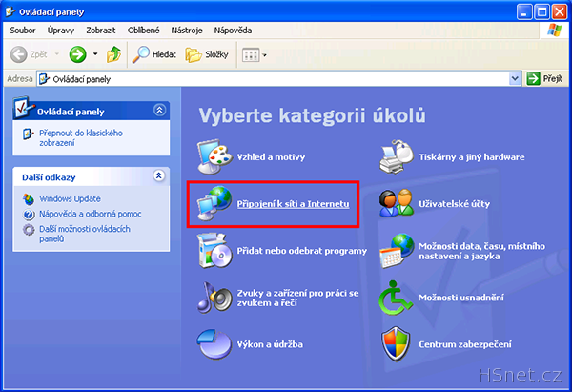Open the Vzhled a motivy text link
Viewport: 572px width, 392px height.
[x=271, y=157]
